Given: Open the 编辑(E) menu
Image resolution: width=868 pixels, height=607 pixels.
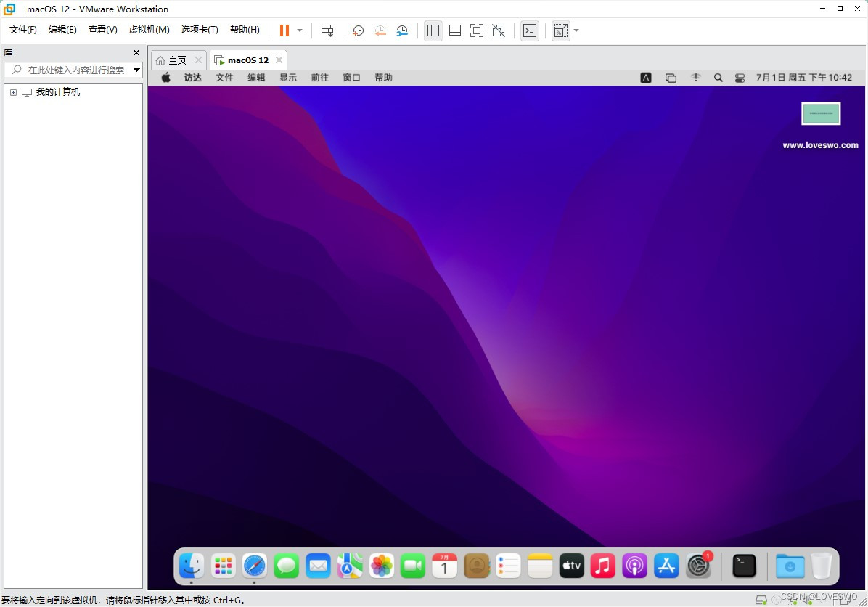Looking at the screenshot, I should [x=62, y=30].
